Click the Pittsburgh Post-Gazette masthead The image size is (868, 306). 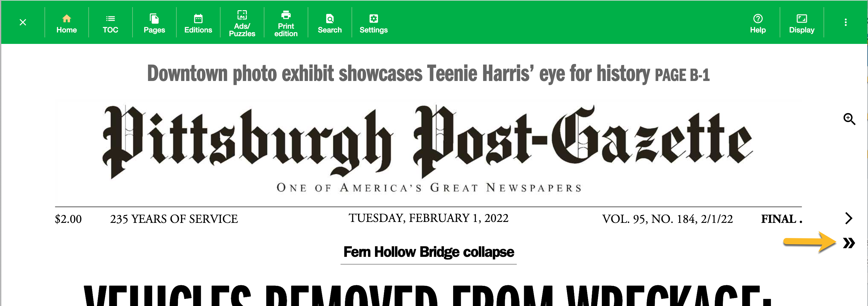[428, 142]
